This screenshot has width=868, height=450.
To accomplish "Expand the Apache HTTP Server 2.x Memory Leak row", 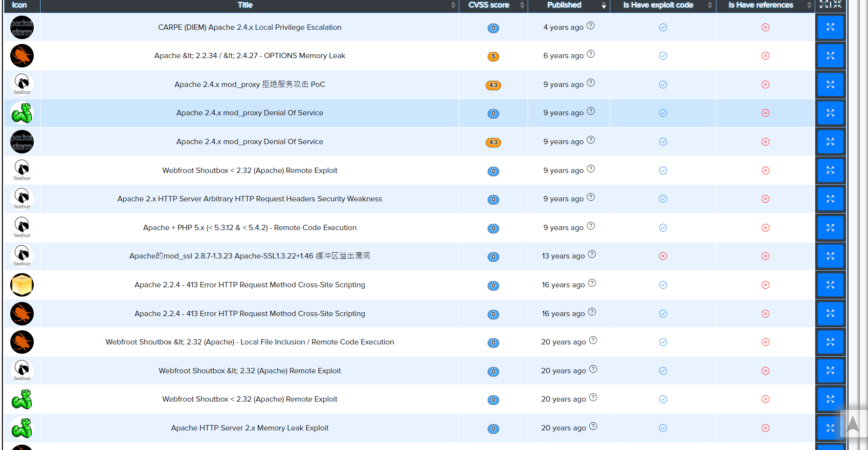I will coord(830,428).
